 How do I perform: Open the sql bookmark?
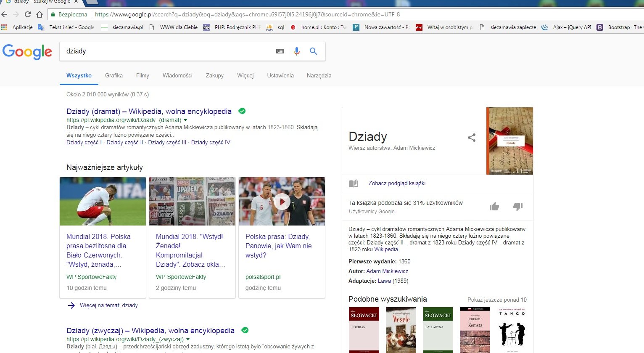275,27
